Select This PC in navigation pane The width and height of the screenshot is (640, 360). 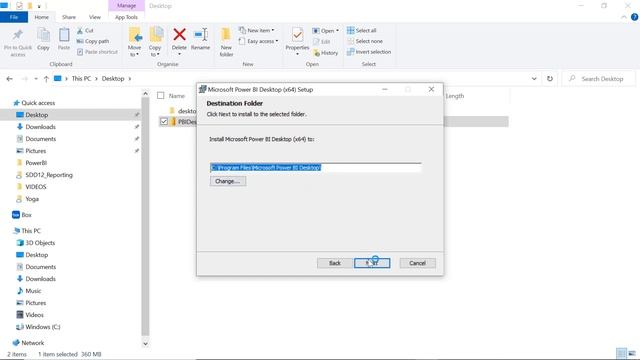pyautogui.click(x=31, y=231)
